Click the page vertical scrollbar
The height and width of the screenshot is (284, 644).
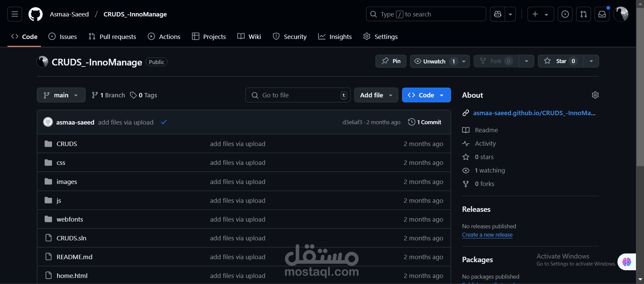point(640,87)
